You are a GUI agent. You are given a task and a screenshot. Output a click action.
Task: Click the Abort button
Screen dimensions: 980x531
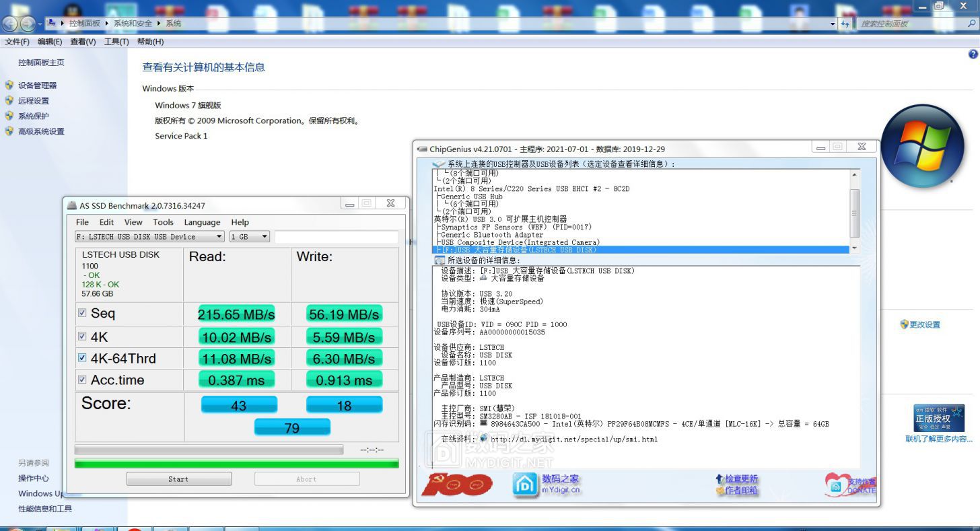(x=306, y=479)
